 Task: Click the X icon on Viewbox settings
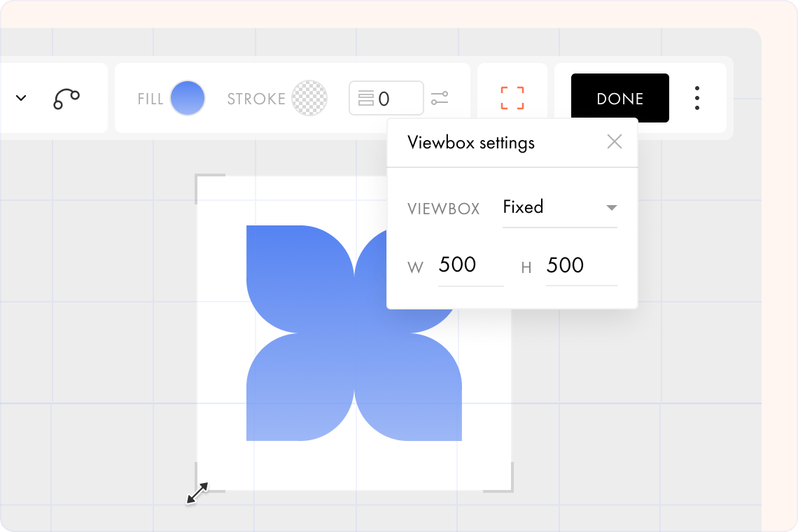(615, 141)
